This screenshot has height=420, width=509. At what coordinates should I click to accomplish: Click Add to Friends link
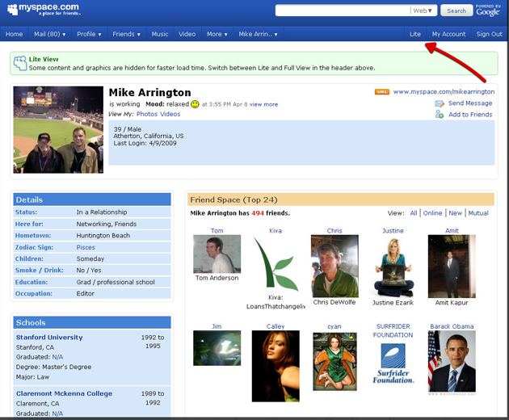tap(470, 115)
